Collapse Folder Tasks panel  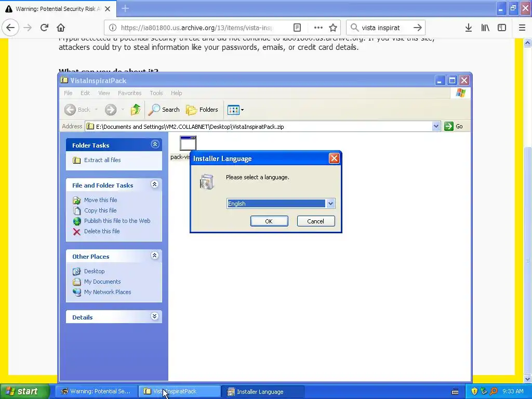155,144
